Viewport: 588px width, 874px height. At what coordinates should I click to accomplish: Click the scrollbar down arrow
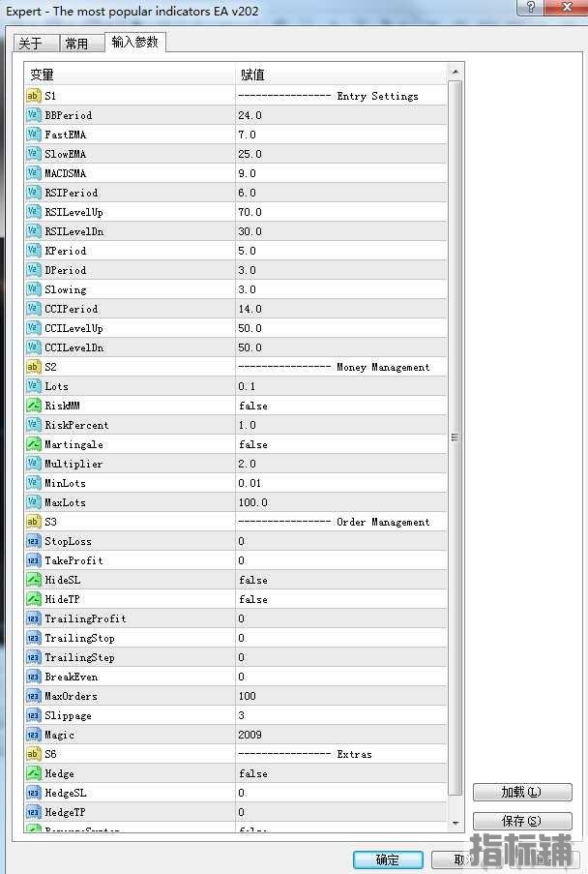456,822
